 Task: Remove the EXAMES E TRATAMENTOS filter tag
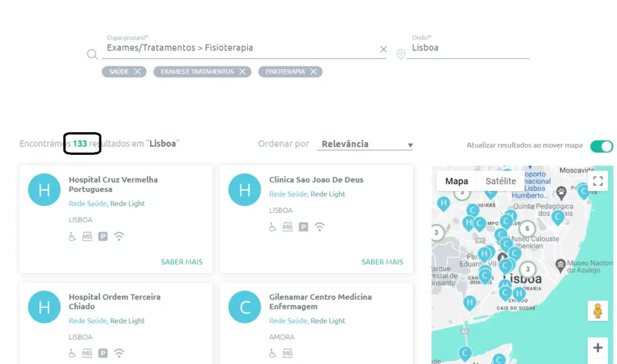point(242,72)
